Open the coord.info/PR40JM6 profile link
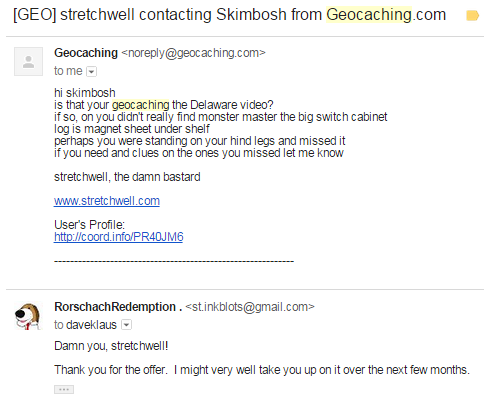484x402 pixels. (x=119, y=237)
